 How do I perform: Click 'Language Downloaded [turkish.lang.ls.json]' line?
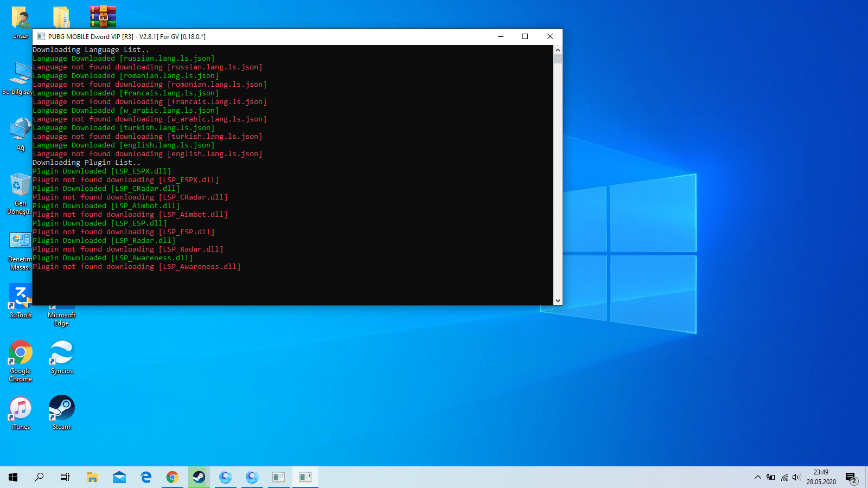click(x=124, y=128)
